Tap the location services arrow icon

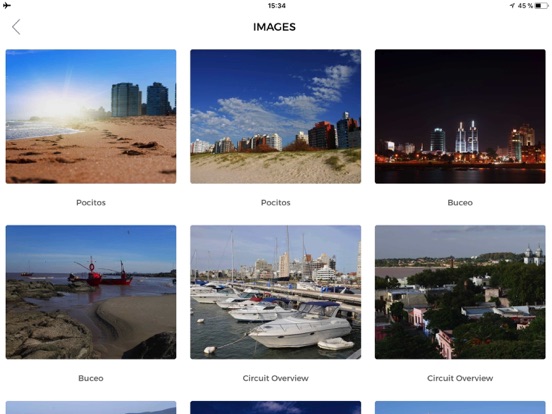point(512,6)
